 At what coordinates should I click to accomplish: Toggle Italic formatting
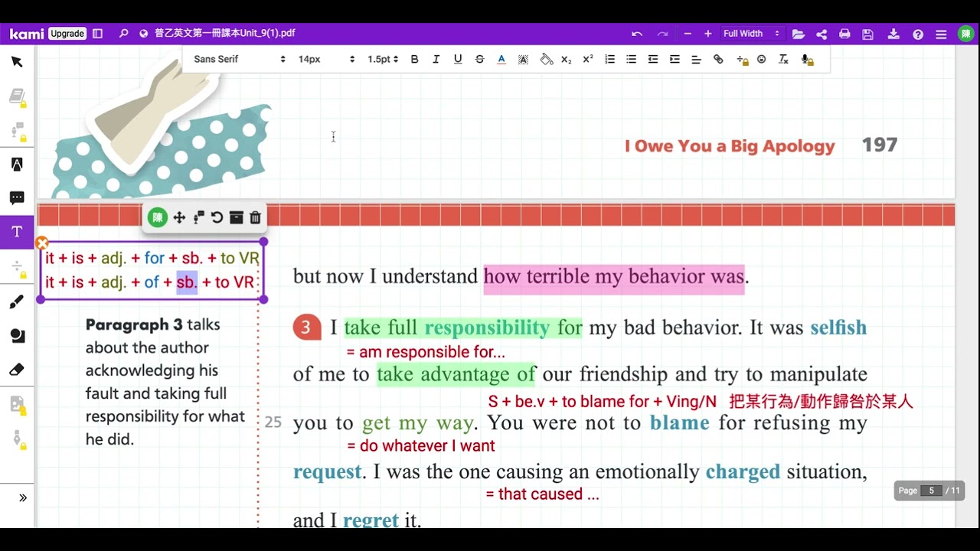(436, 59)
